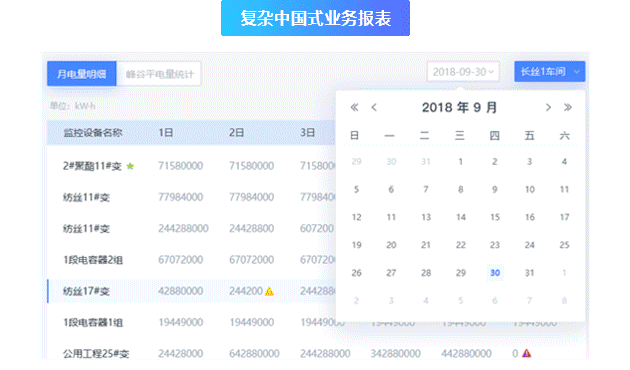Click the chevron on the 长丝1车间 button
The width and height of the screenshot is (630, 370).
(577, 72)
